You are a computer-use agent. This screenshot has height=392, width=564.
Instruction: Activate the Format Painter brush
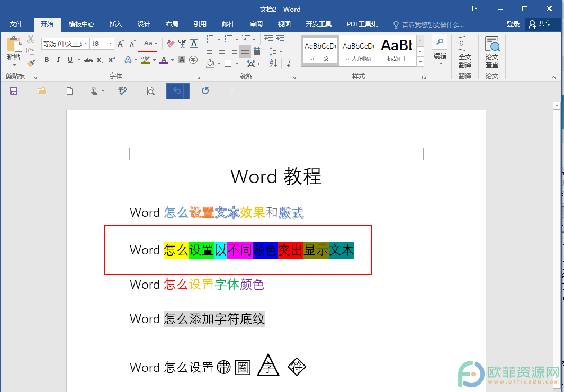pos(31,63)
